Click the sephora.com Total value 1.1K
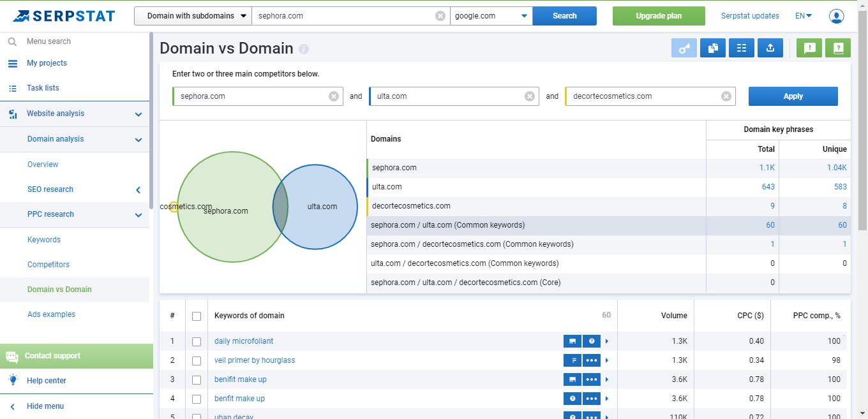868x419 pixels. pyautogui.click(x=767, y=168)
